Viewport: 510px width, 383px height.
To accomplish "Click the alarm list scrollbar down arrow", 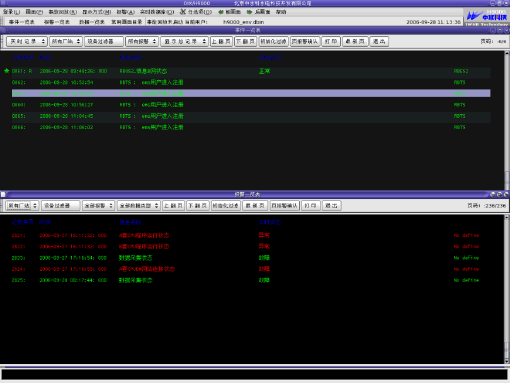I will point(507,361).
